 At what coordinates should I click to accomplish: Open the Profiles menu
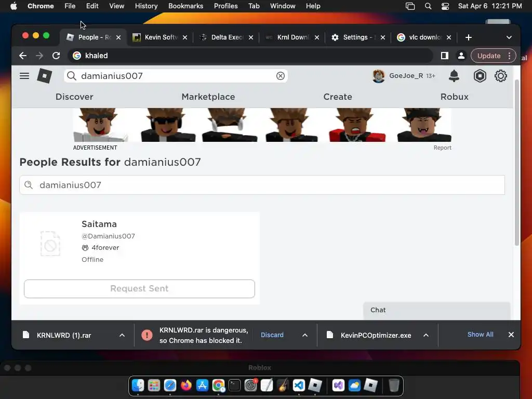point(225,6)
